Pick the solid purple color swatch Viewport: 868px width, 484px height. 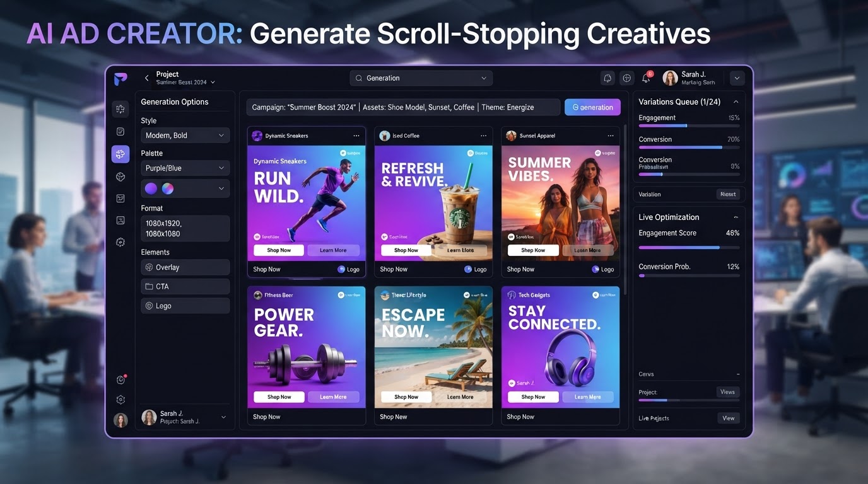[x=151, y=188]
